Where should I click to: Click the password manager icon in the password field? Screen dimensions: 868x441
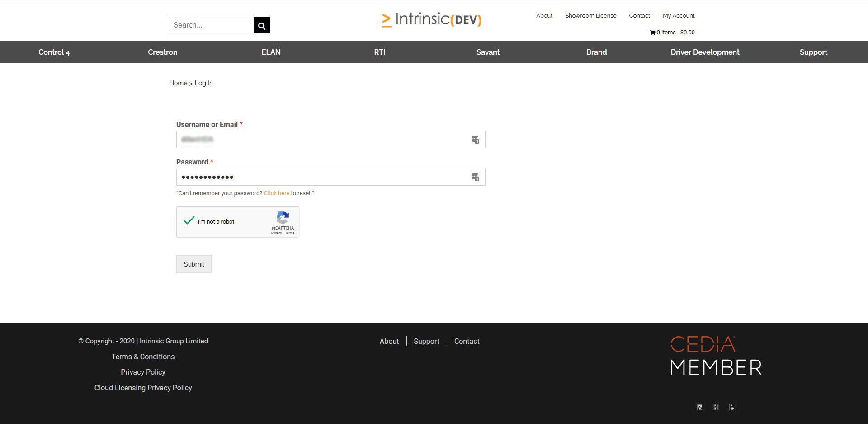(475, 177)
